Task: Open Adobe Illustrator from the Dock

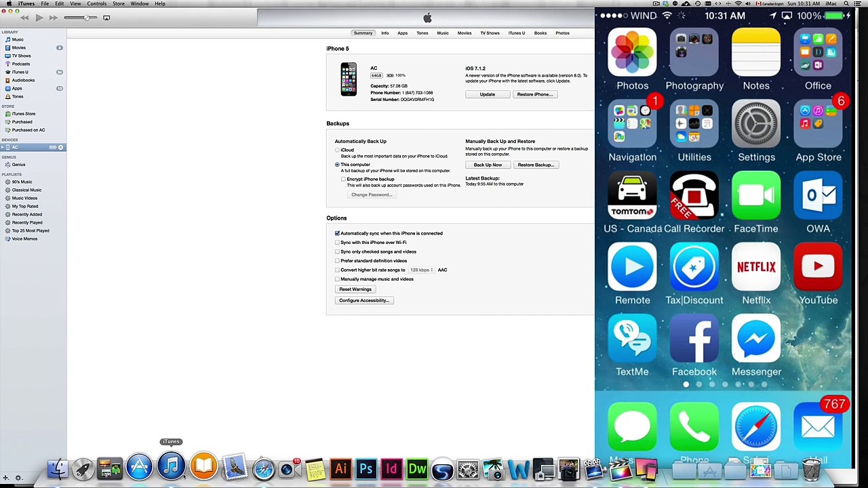Action: tap(340, 469)
